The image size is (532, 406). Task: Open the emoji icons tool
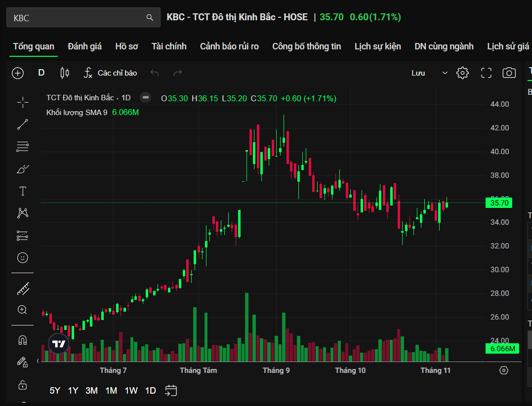point(23,257)
